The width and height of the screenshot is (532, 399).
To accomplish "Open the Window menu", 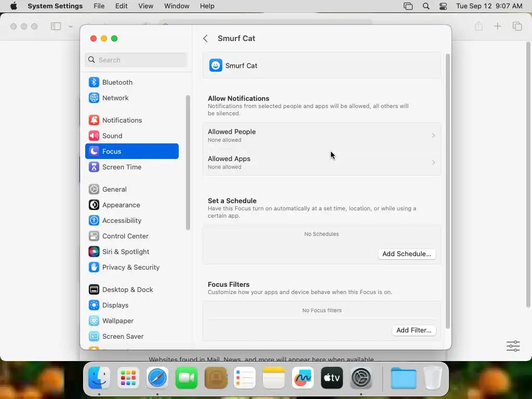I will [x=177, y=6].
